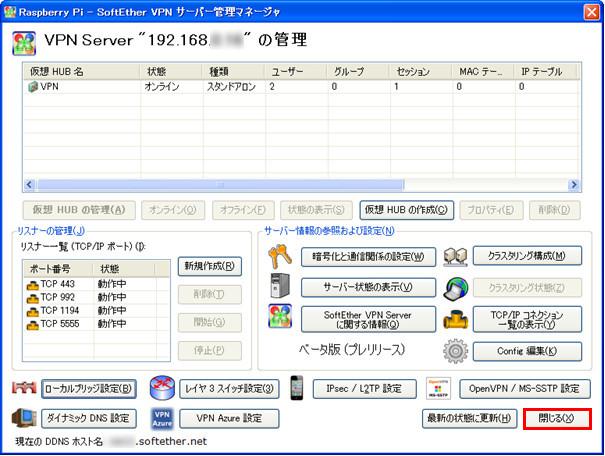Click the TCP 1194 listener icon
Image resolution: width=605 pixels, height=456 pixels.
pos(33,311)
